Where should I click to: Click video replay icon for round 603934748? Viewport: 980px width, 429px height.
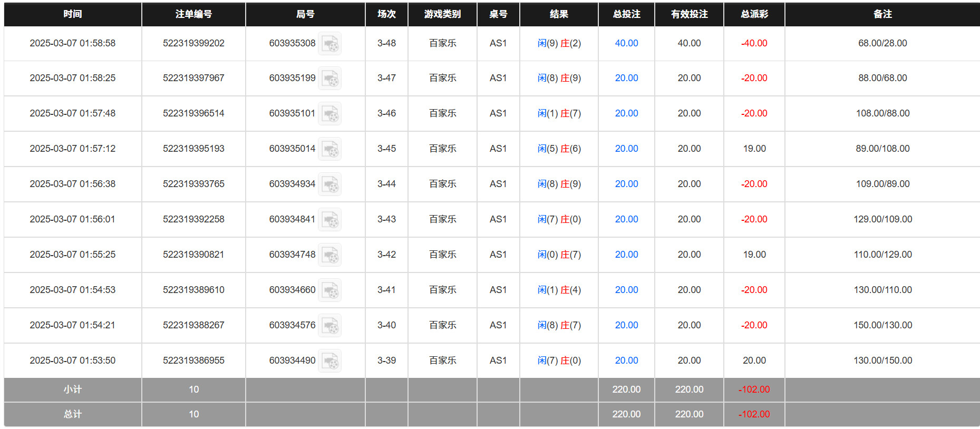coord(330,255)
